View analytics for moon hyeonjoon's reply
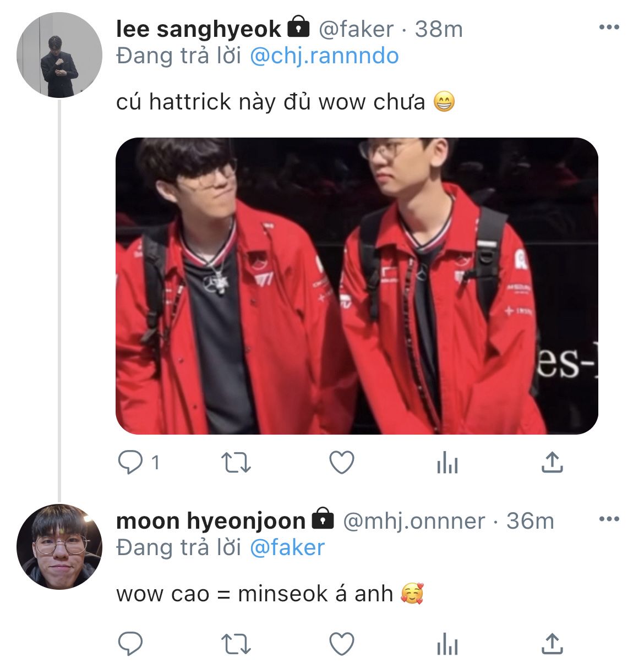This screenshot has width=644, height=669. tap(447, 644)
